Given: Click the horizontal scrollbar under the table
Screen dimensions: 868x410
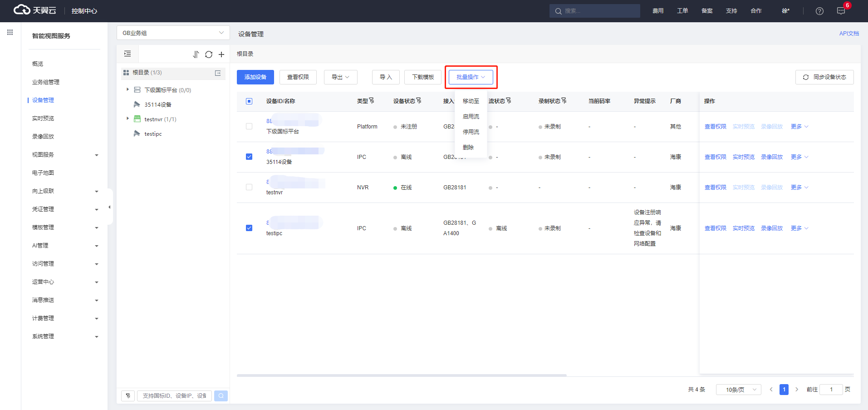Looking at the screenshot, I should point(402,375).
